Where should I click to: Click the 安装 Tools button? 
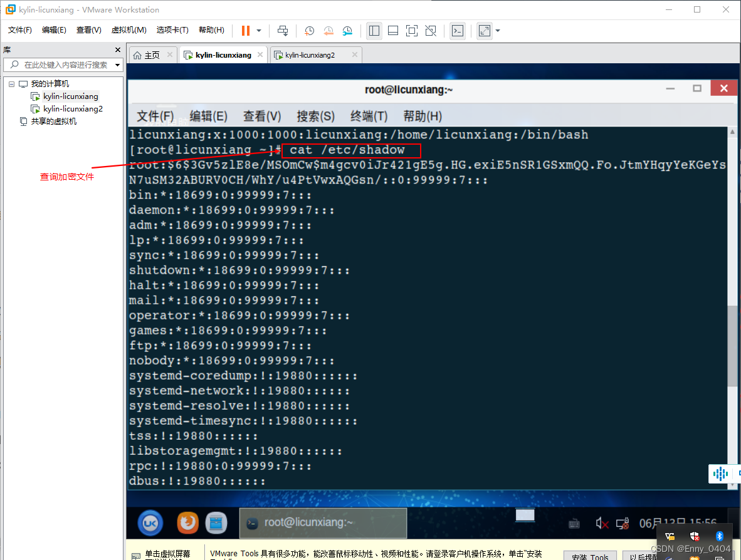pyautogui.click(x=590, y=556)
